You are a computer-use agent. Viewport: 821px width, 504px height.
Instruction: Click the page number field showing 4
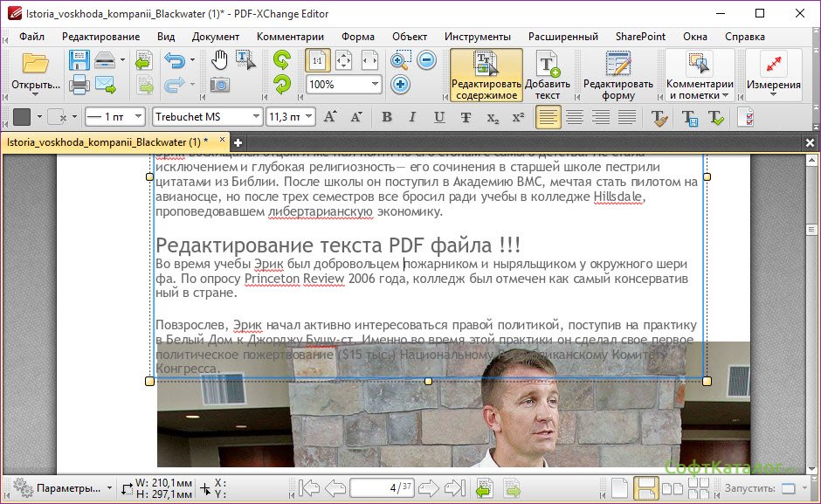(383, 488)
